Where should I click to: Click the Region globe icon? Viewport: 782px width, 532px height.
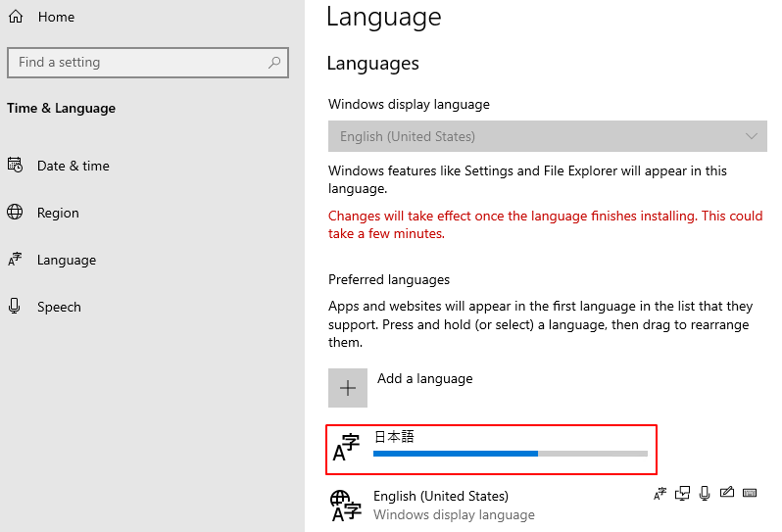(15, 213)
